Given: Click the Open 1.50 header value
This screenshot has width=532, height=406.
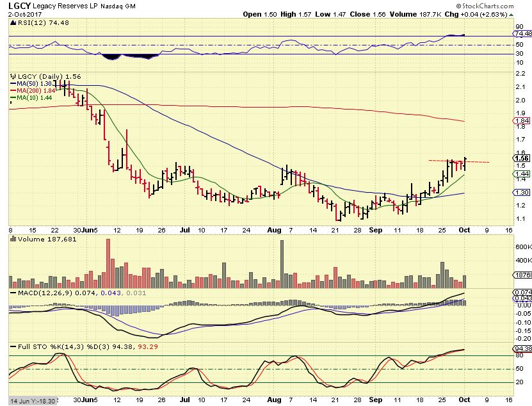Looking at the screenshot, I should (x=260, y=14).
